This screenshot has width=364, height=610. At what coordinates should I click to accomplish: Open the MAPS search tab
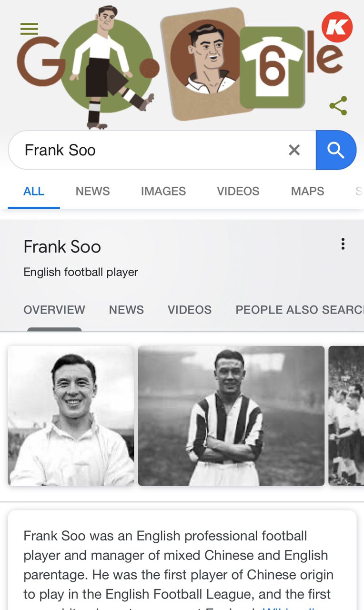(x=307, y=191)
